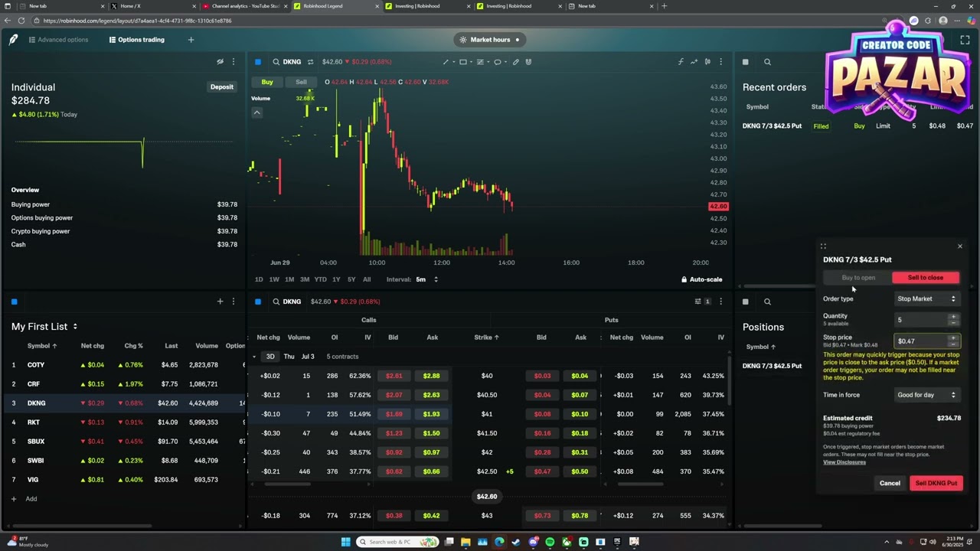This screenshot has width=980, height=551.
Task: Open Time in force dropdown
Action: point(926,395)
